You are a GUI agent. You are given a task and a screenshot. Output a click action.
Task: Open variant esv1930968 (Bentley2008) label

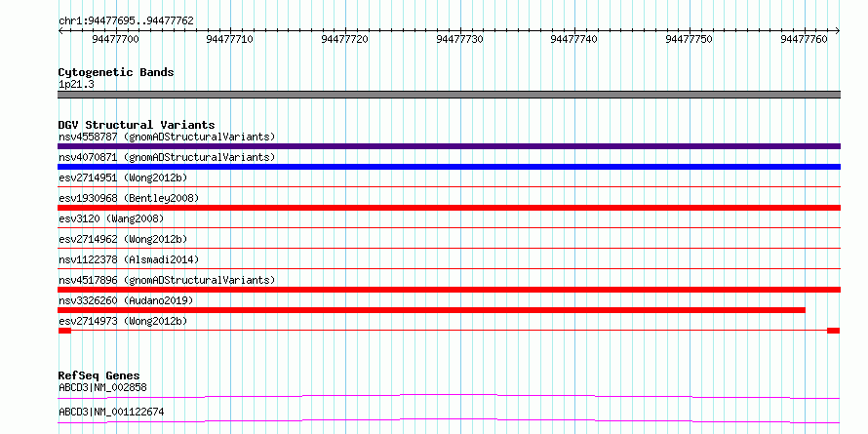coord(129,198)
